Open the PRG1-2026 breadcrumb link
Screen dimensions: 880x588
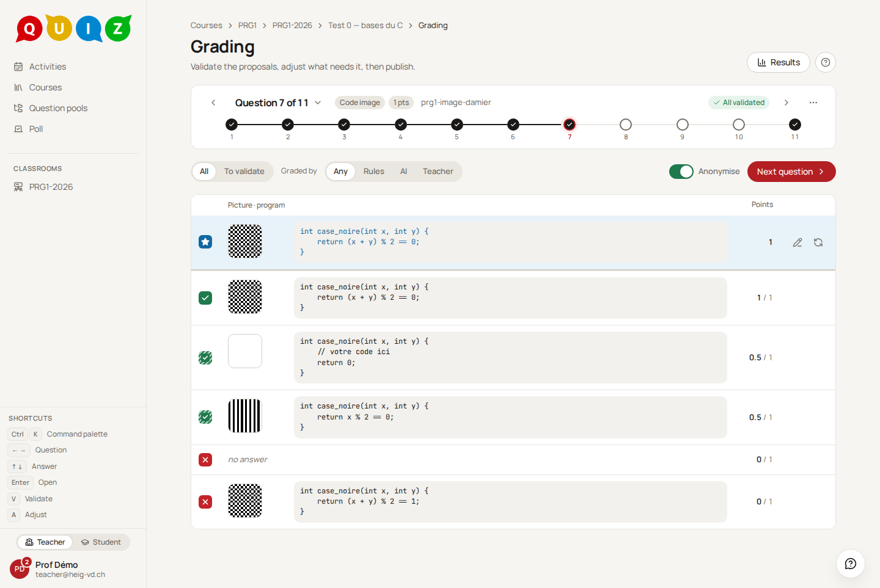292,26
